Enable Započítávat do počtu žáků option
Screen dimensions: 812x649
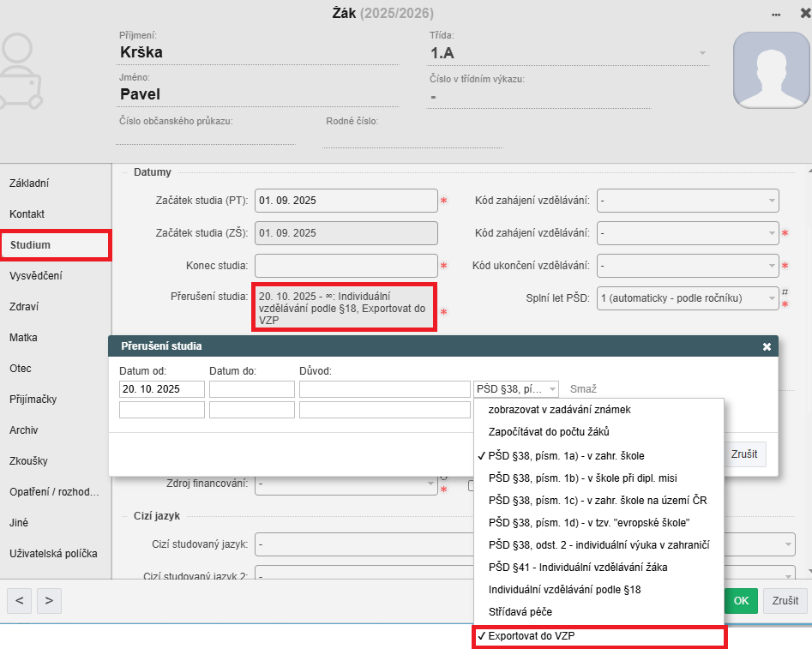[599, 432]
